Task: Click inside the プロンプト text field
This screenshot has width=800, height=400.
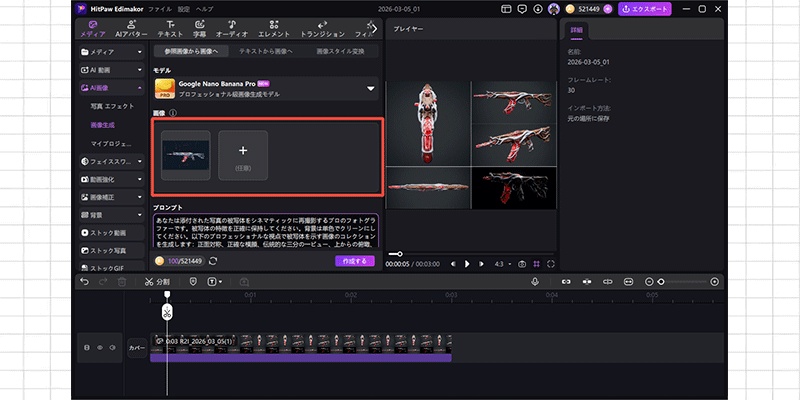Action: coord(266,231)
